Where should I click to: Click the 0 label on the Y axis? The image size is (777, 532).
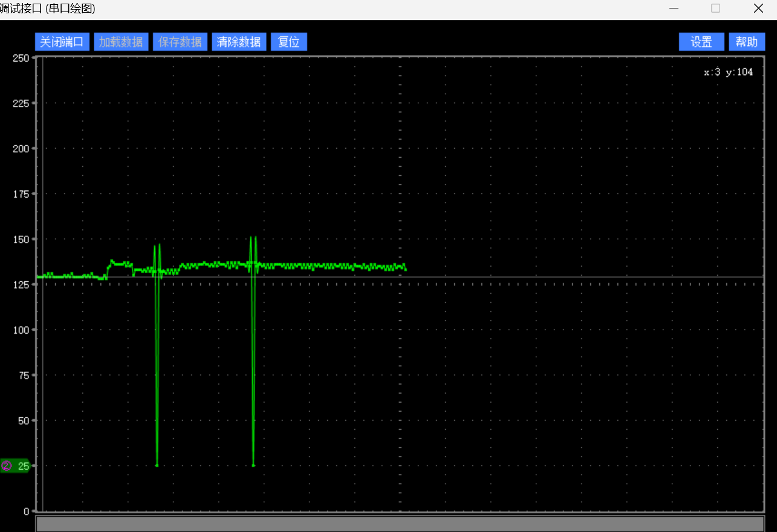point(26,511)
